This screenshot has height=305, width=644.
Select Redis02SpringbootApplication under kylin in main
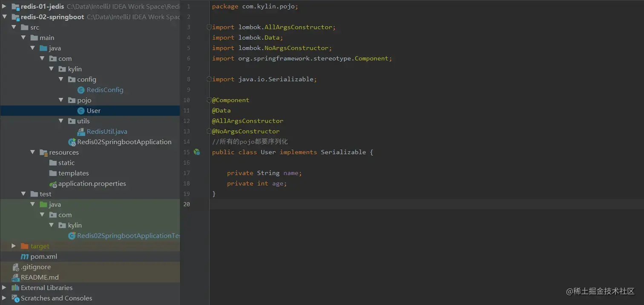pyautogui.click(x=124, y=142)
